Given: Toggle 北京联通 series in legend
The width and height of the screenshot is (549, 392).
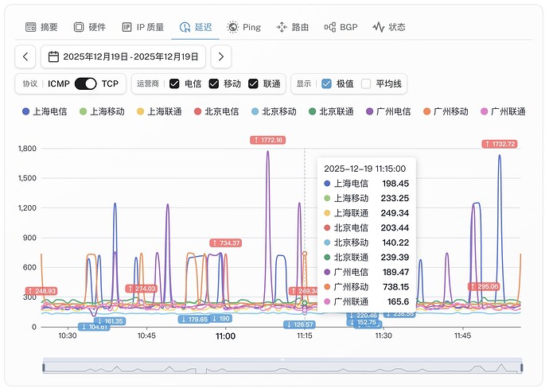Looking at the screenshot, I should (x=331, y=111).
